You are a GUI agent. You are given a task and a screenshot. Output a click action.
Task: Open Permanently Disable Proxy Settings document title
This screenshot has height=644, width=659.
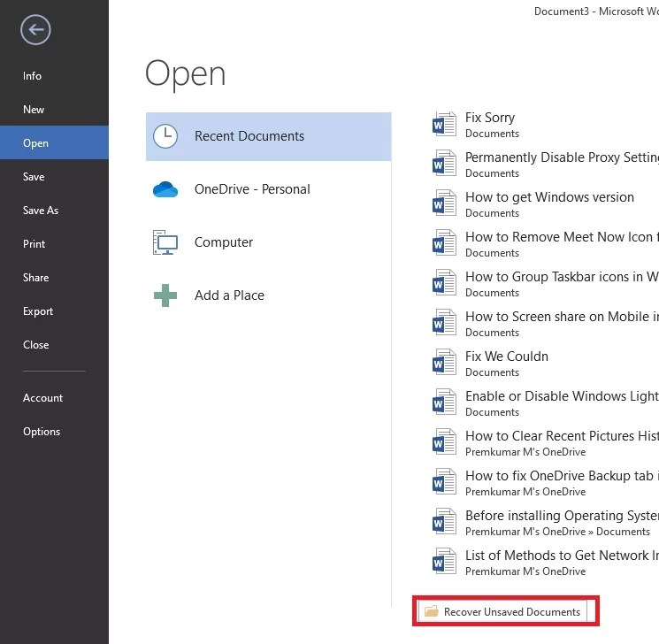(x=562, y=157)
